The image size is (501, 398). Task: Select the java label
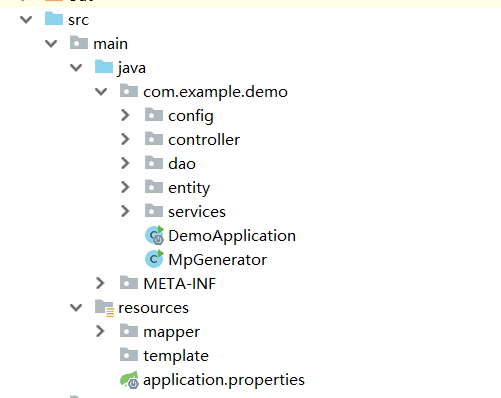pyautogui.click(x=132, y=69)
